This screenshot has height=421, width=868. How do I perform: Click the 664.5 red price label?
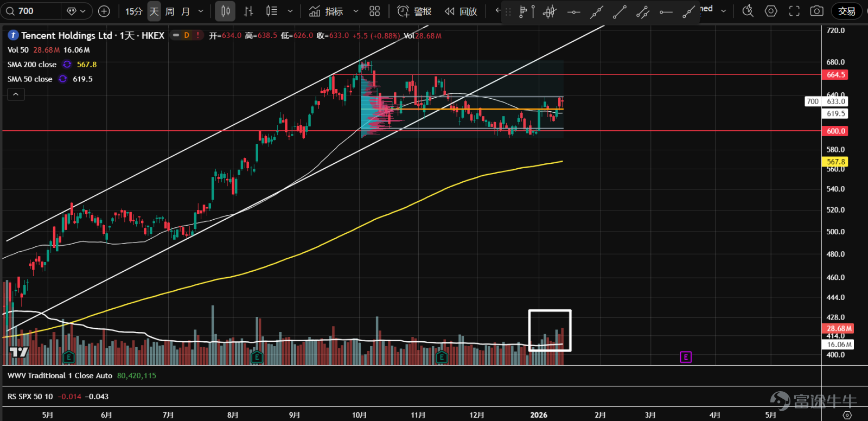[836, 75]
